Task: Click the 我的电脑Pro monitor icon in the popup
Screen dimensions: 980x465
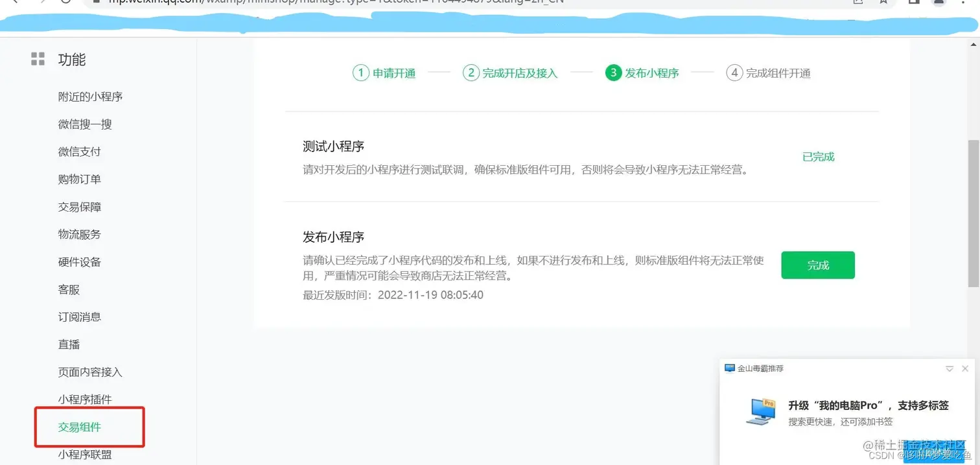Action: pos(760,411)
